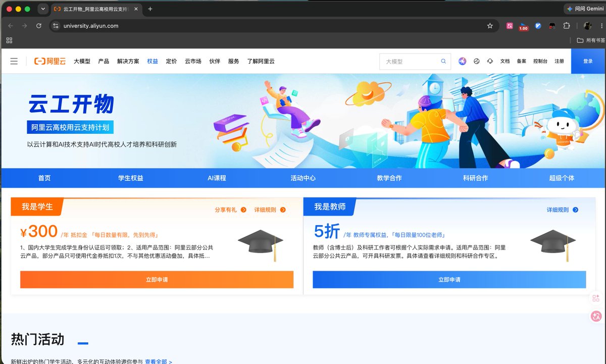This screenshot has width=606, height=364.
Task: Open site information icon in address bar
Action: point(56,26)
